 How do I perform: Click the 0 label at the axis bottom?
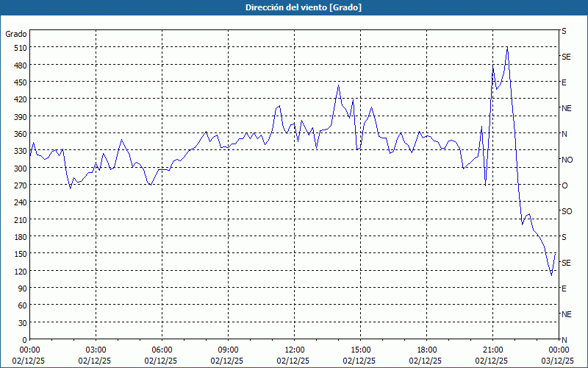tap(24, 340)
